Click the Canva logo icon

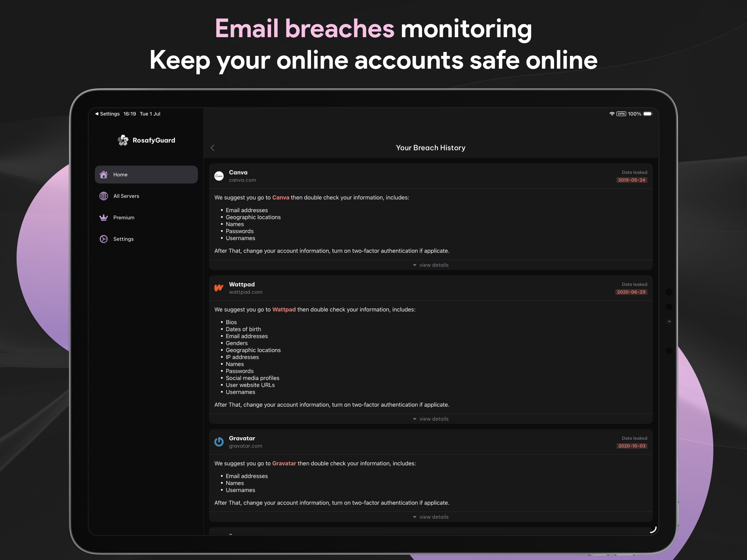[219, 176]
